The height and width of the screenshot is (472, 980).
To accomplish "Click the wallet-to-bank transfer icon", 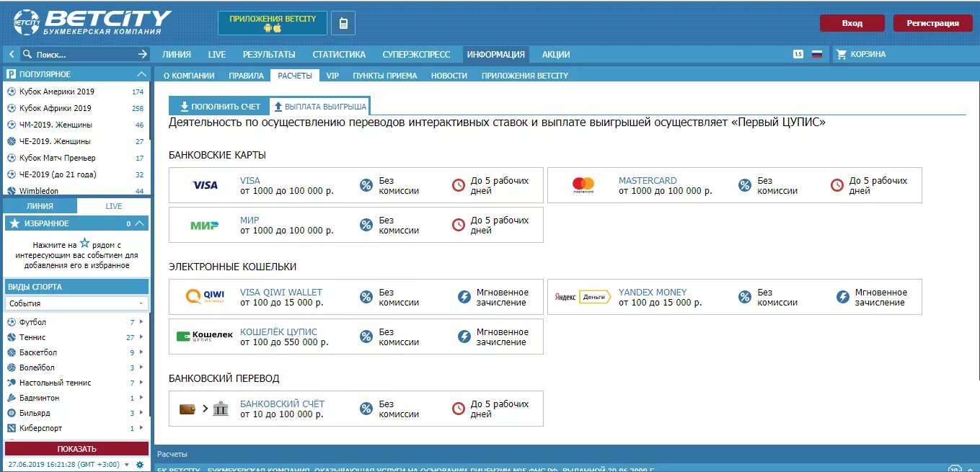I will [x=204, y=409].
